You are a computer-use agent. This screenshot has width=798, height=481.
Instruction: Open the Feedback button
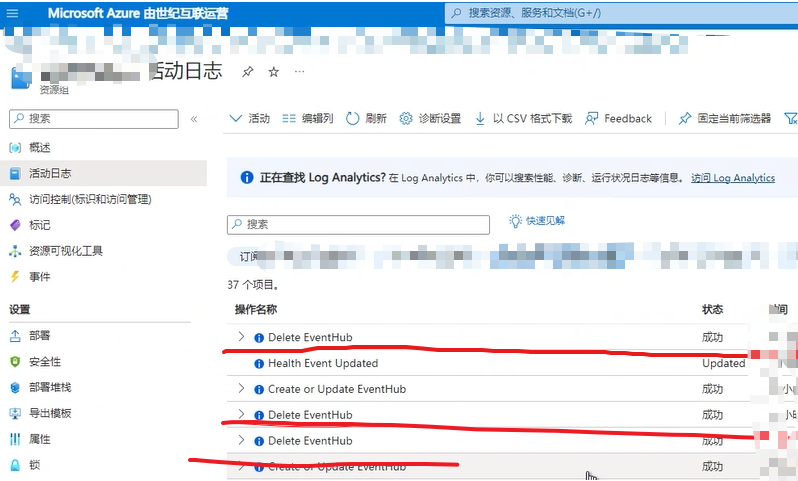619,118
